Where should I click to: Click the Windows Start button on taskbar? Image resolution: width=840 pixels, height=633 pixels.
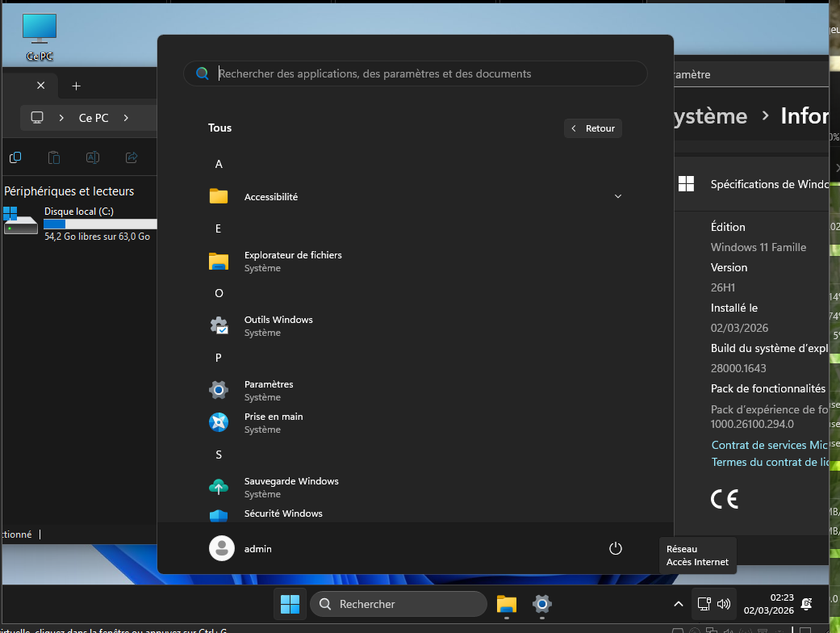290,604
